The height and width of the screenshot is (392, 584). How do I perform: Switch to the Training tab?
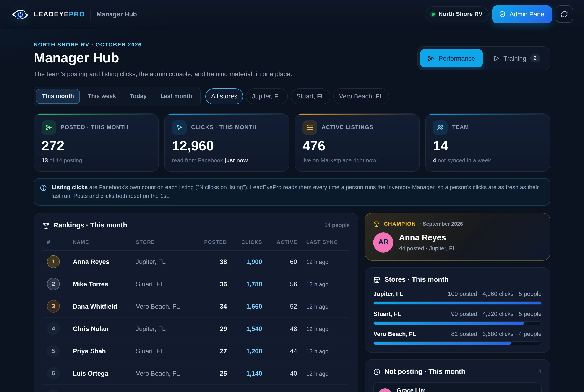coord(516,58)
